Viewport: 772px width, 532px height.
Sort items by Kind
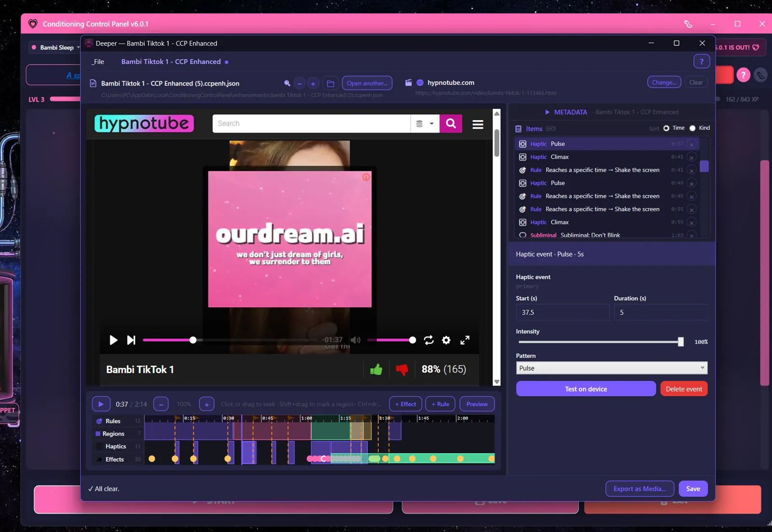(x=692, y=128)
